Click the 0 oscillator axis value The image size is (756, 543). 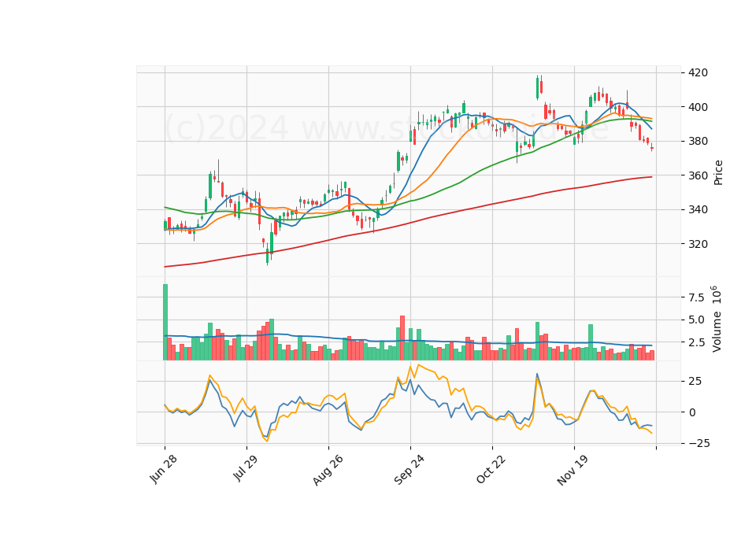click(692, 412)
